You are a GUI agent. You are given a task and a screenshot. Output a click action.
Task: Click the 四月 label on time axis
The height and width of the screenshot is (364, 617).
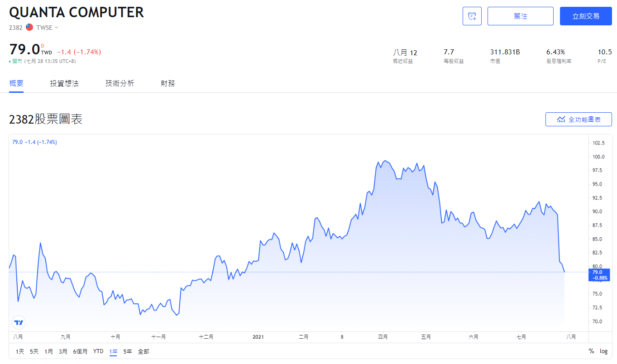[x=383, y=337]
